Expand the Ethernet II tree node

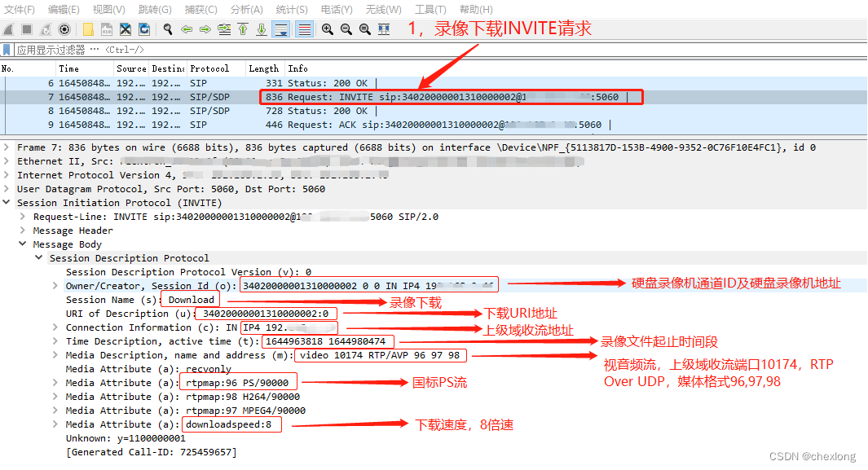click(x=6, y=161)
